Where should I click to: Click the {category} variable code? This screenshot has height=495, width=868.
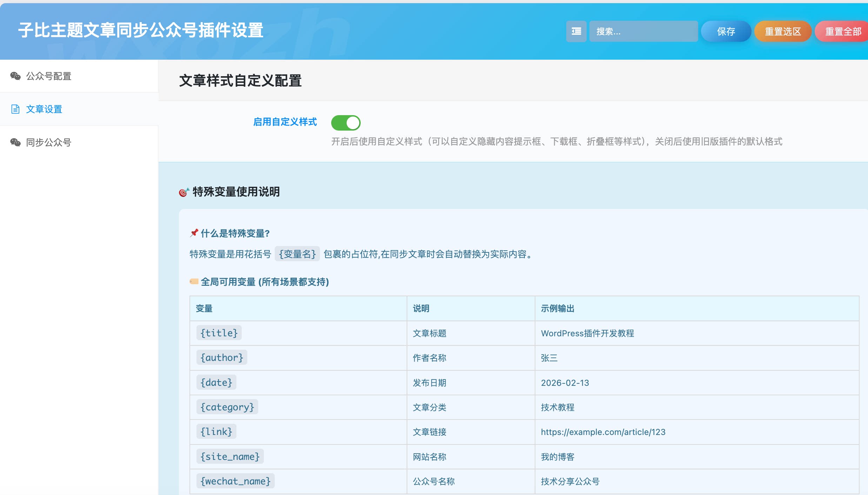[x=227, y=407]
